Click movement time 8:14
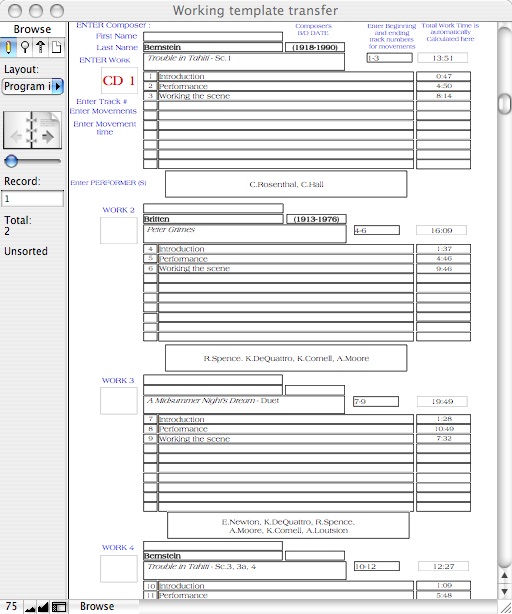The image size is (512, 614). click(x=443, y=96)
